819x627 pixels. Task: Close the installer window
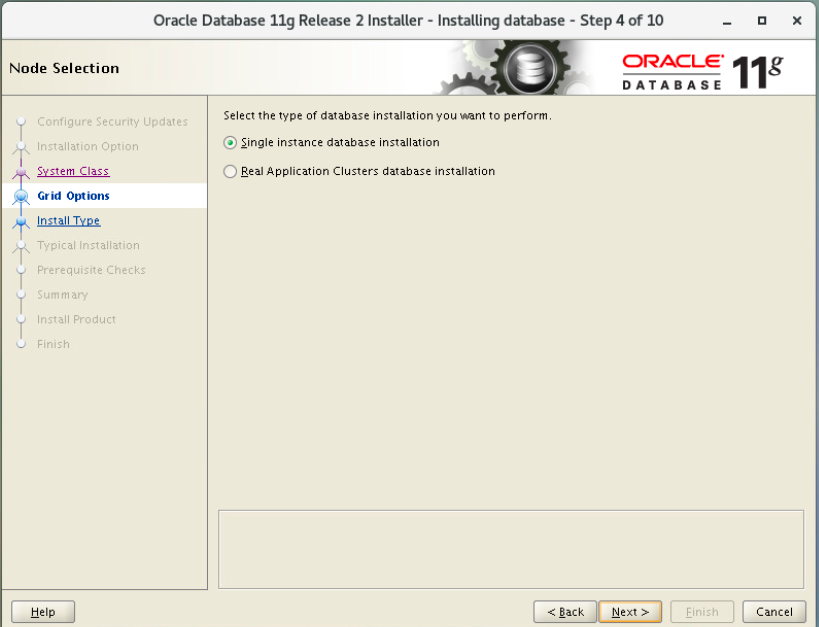(x=797, y=21)
